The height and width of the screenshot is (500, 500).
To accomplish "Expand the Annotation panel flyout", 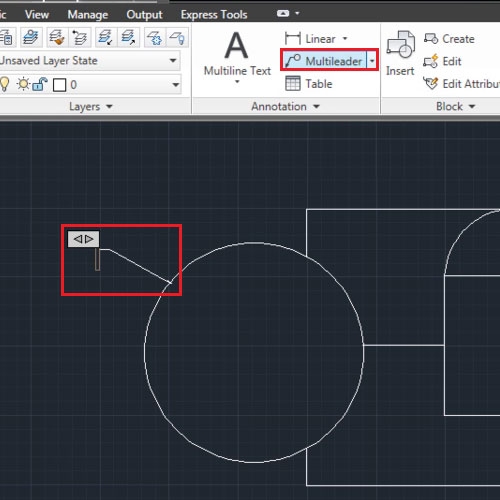I will click(x=286, y=107).
